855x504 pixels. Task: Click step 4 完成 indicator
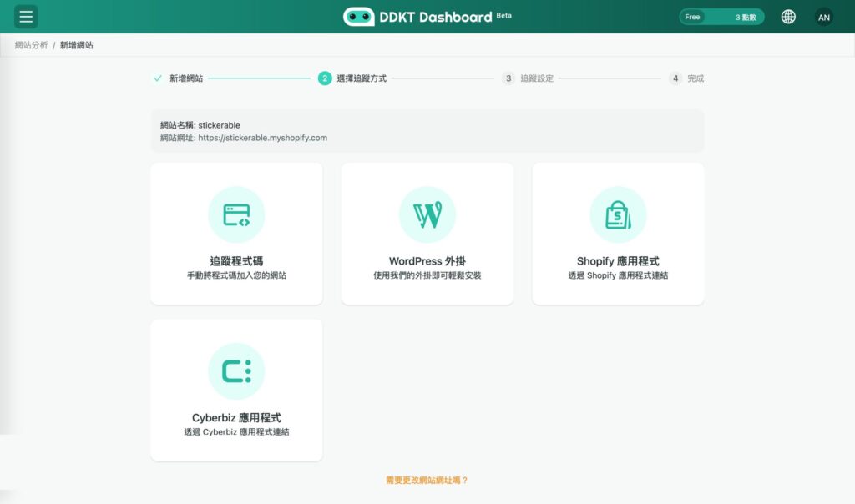pyautogui.click(x=676, y=78)
